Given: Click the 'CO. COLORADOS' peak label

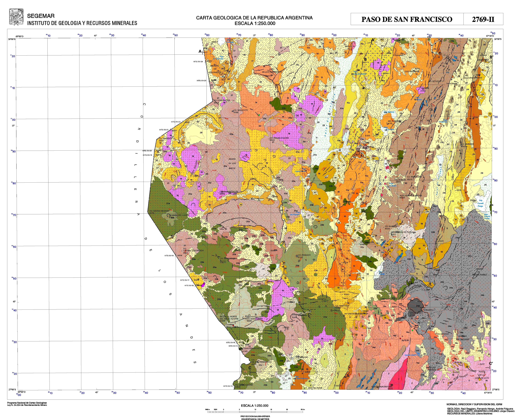Looking at the screenshot, I should [x=222, y=100].
